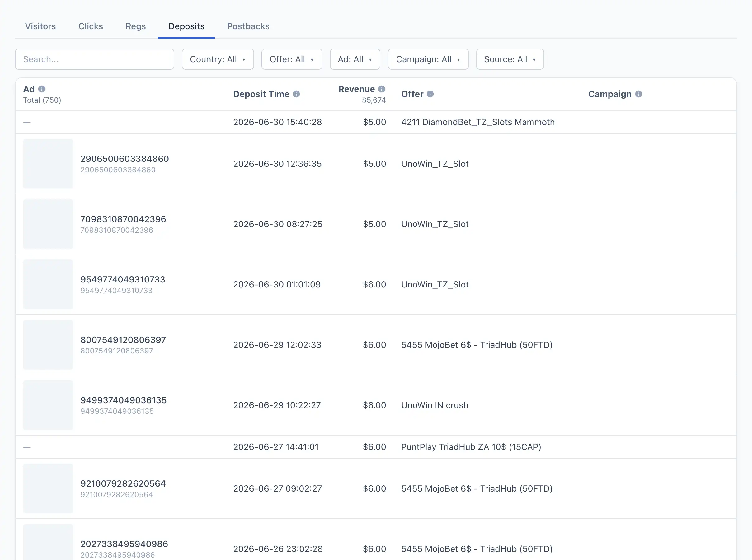Click the Total (750) count label

tap(42, 100)
